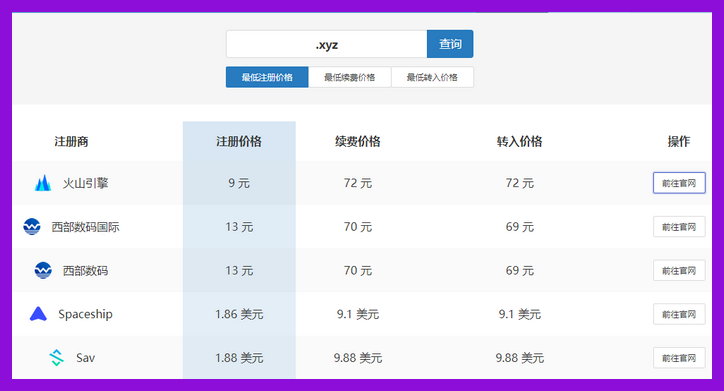Click the 9 元 registration price
724x391 pixels.
coord(239,183)
